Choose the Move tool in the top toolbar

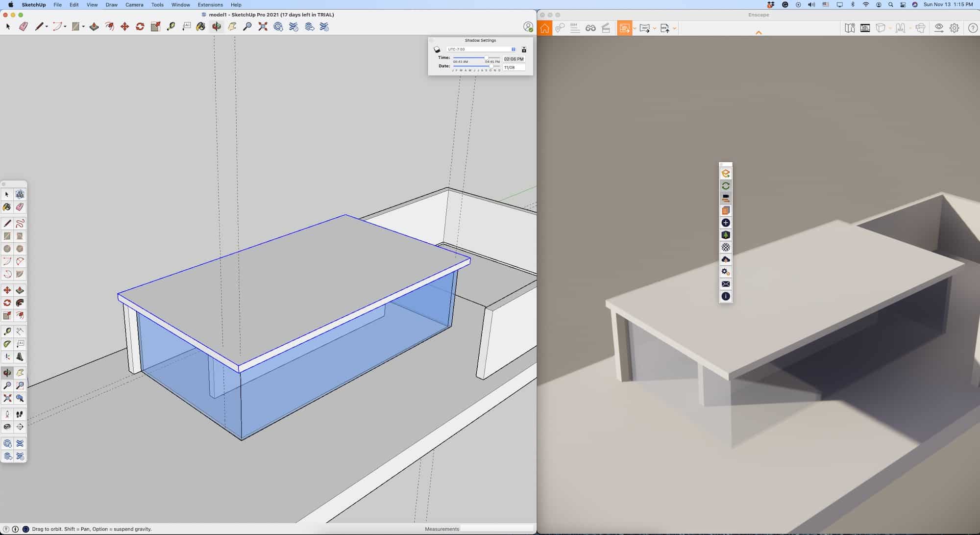tap(124, 26)
